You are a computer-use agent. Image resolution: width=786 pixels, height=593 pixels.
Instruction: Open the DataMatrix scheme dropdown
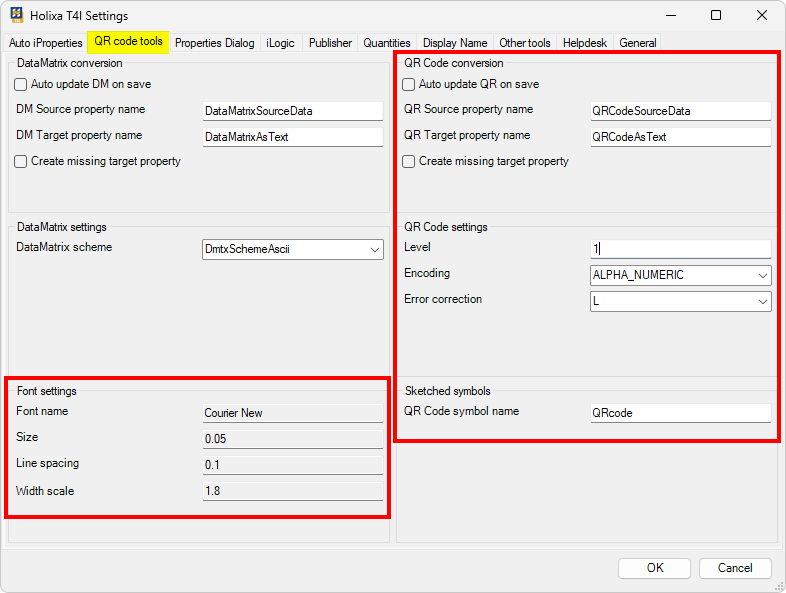tap(292, 249)
